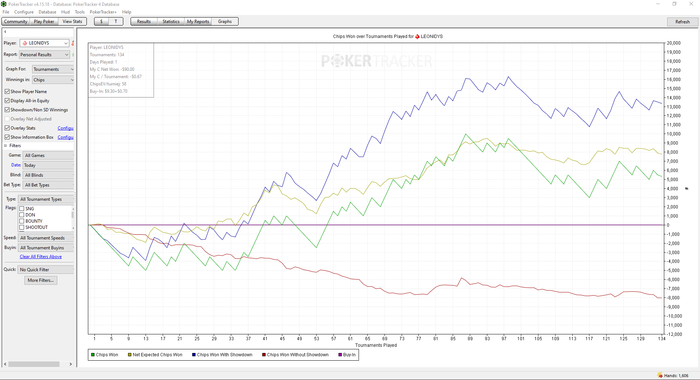Click Clear All Filters Above link
The image size is (700, 380).
click(x=41, y=257)
